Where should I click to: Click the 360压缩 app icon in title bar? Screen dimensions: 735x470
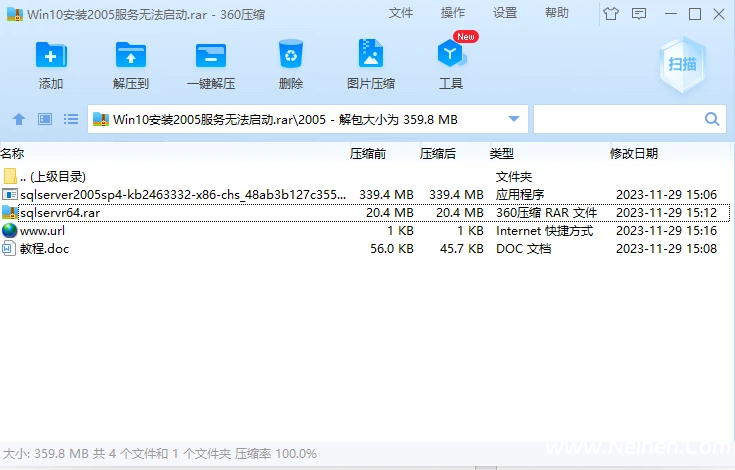click(15, 14)
